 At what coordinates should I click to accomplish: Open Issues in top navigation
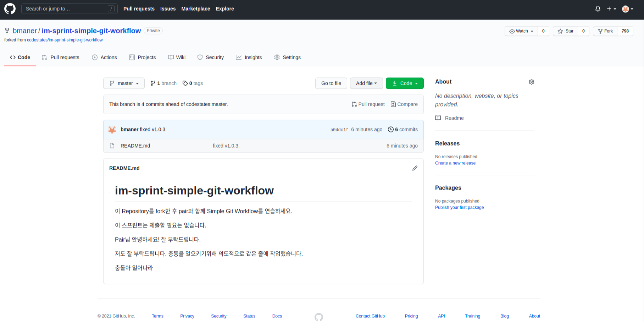tap(168, 9)
